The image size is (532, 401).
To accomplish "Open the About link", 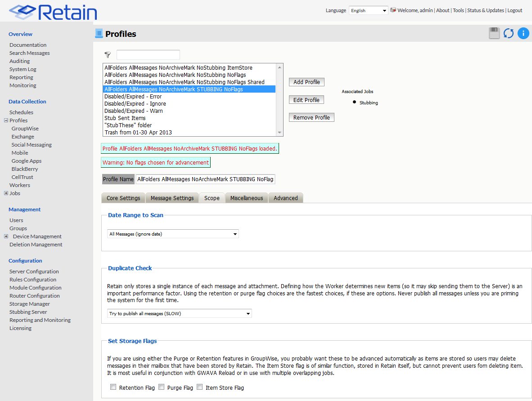I will (x=442, y=10).
